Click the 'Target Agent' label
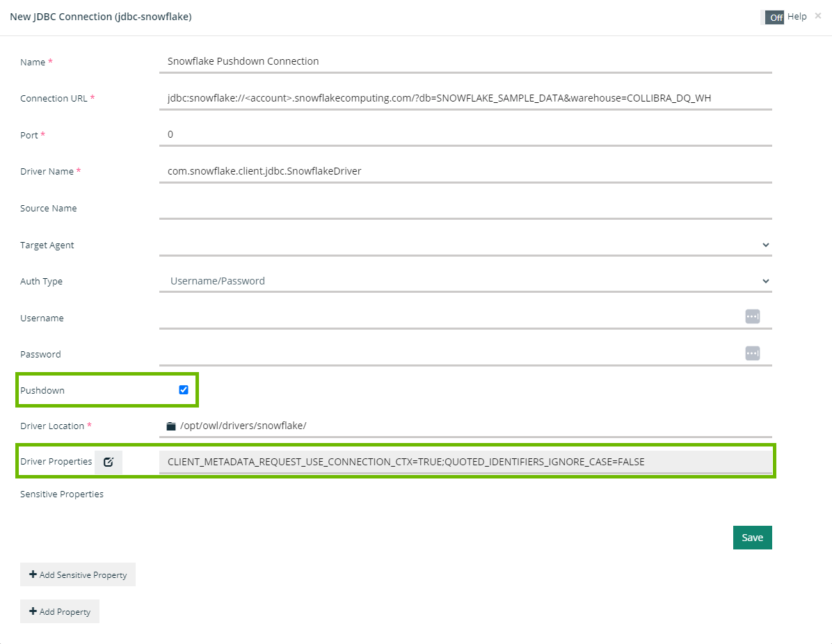 (47, 245)
